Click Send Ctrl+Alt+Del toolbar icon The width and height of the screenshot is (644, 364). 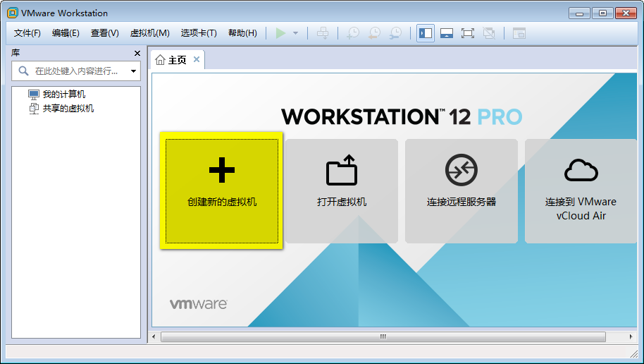point(323,33)
